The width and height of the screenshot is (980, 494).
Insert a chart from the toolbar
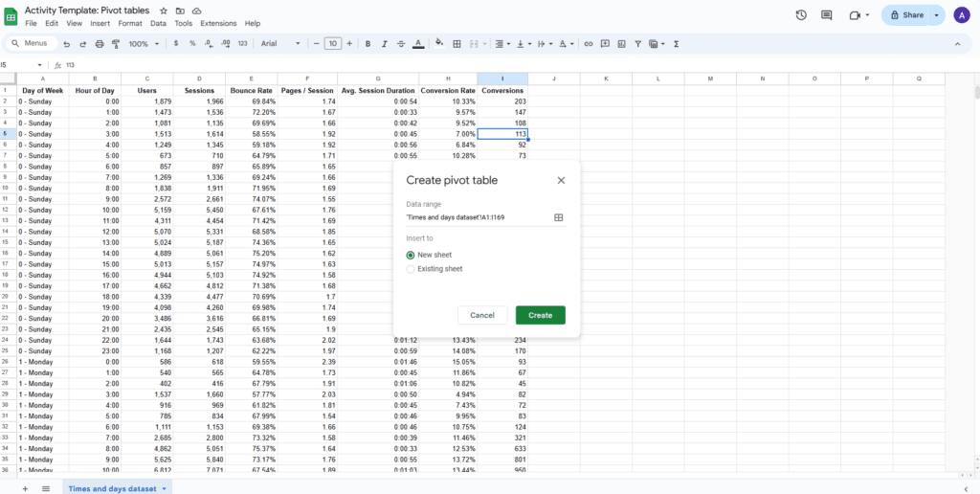(x=621, y=44)
